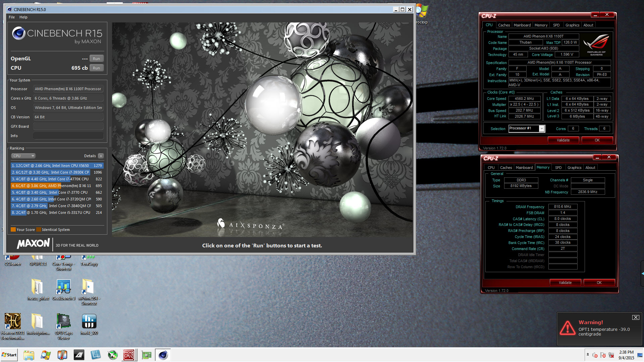Open the blue book taskbar icon
The image size is (644, 362).
[x=96, y=355]
